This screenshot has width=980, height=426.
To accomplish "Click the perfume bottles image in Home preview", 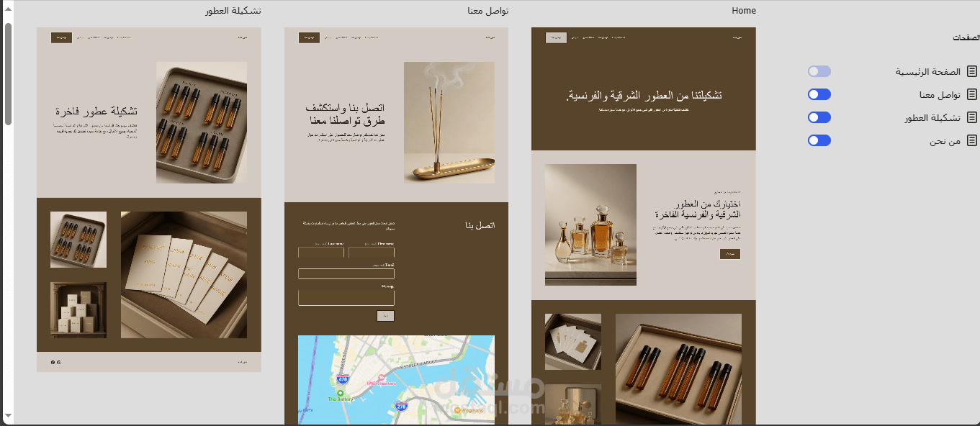I will (x=590, y=225).
